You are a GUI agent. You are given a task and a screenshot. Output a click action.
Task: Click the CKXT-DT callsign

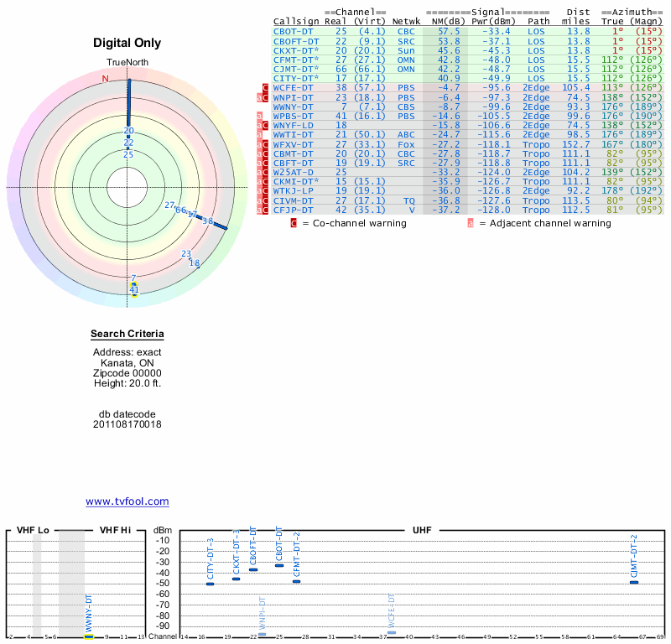(x=296, y=50)
